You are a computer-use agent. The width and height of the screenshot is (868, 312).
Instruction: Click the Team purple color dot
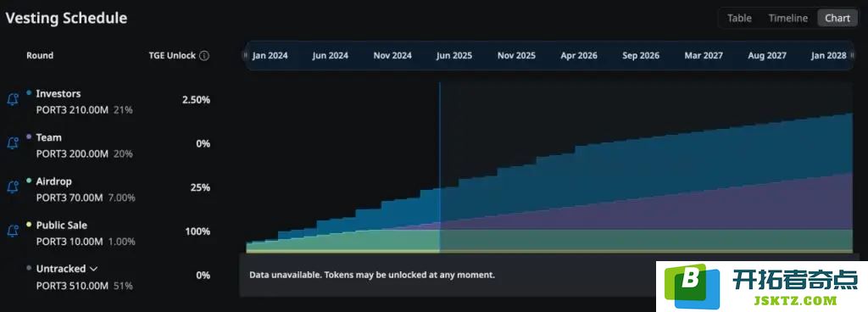[x=29, y=136]
